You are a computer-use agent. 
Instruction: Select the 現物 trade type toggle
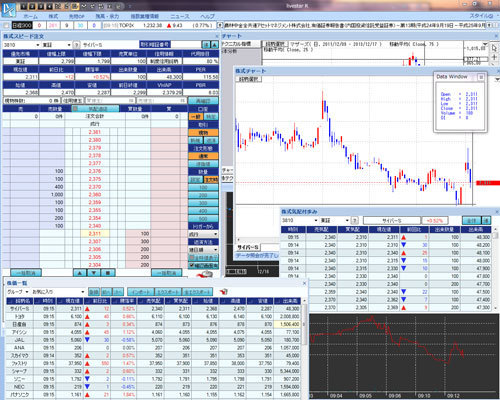click(203, 133)
